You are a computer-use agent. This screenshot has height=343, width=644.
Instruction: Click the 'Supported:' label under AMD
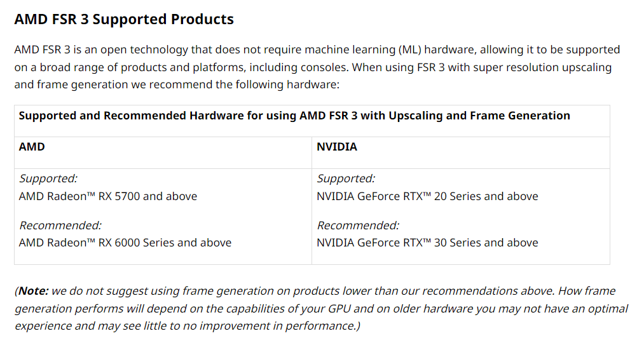click(x=48, y=178)
